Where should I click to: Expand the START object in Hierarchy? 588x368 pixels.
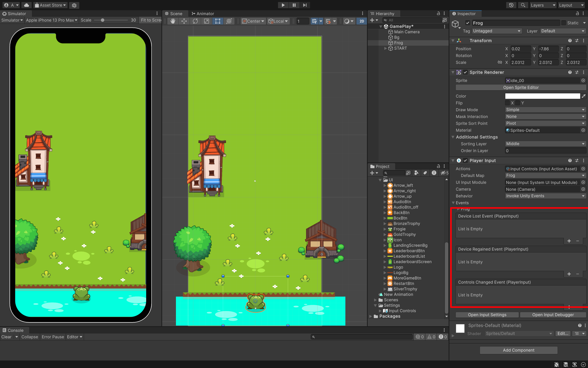coord(385,48)
